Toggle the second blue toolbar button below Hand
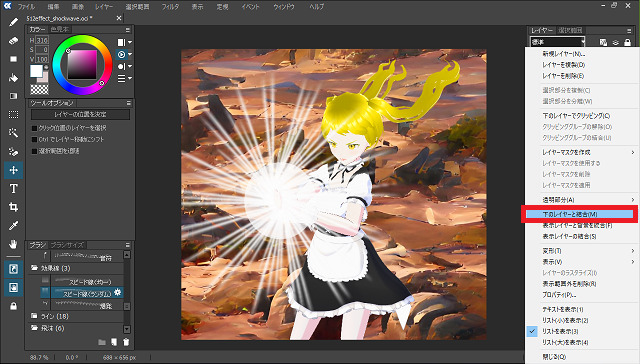The image size is (640, 364). 13,287
